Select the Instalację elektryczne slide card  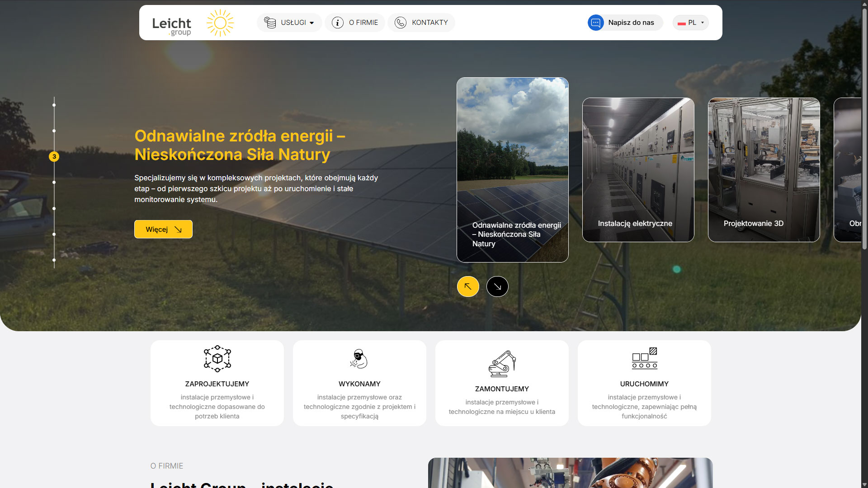(638, 169)
